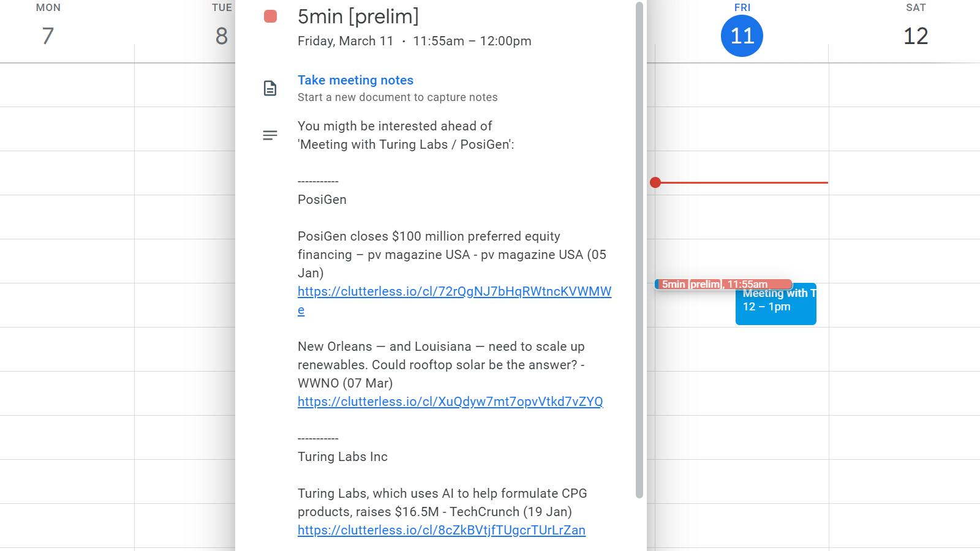Select Saturday 12 in calendar header
The image size is (980, 551).
[916, 36]
